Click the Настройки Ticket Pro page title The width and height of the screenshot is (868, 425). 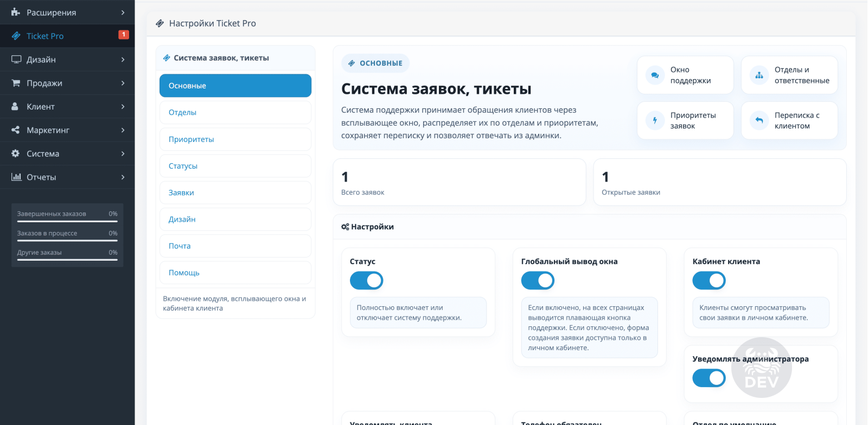click(212, 23)
